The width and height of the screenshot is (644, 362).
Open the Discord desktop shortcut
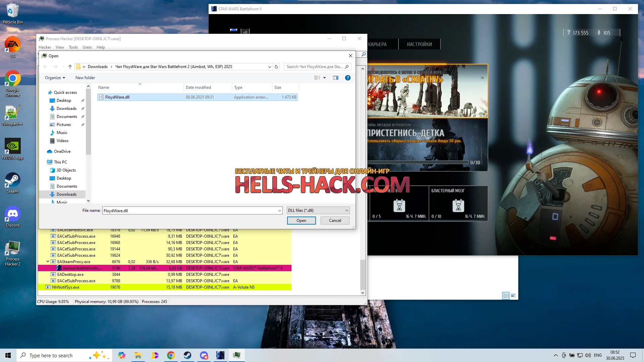coord(13,217)
